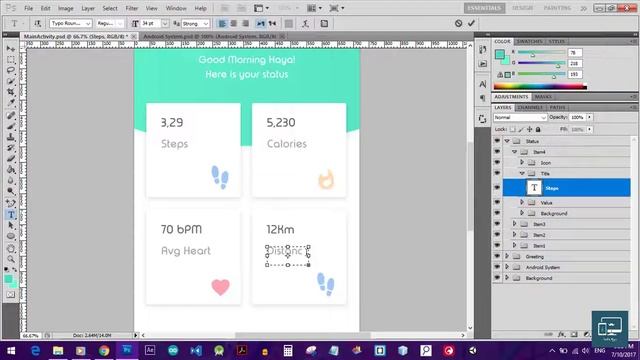The width and height of the screenshot is (640, 360).
Task: Click the font size field
Action: pos(151,24)
